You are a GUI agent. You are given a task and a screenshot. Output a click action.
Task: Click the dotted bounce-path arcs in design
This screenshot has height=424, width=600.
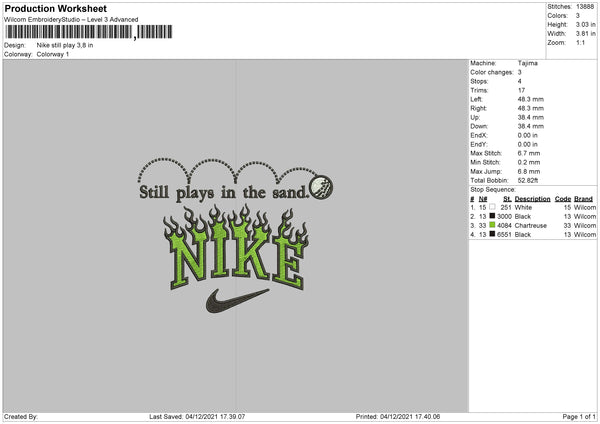click(227, 170)
